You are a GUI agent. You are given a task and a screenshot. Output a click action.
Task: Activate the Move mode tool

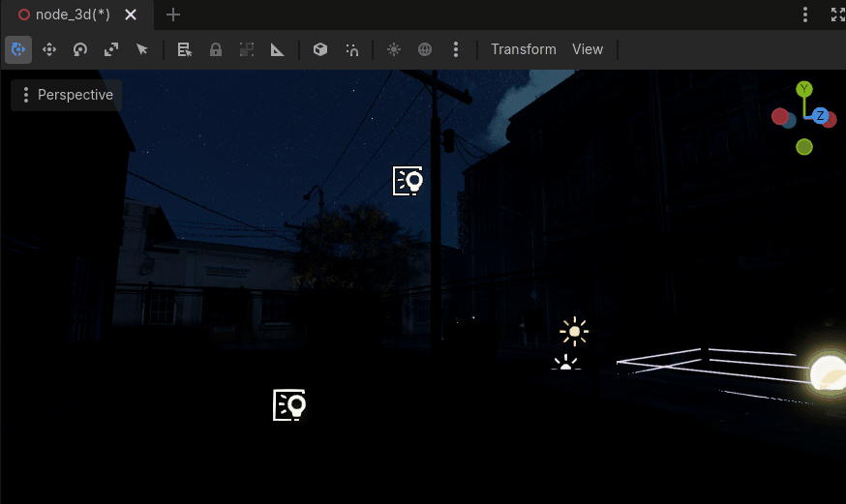[49, 49]
